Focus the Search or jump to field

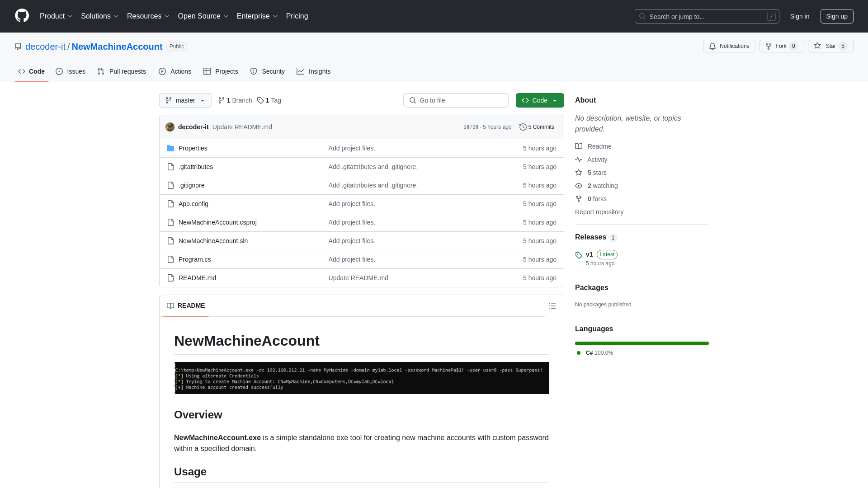point(707,16)
